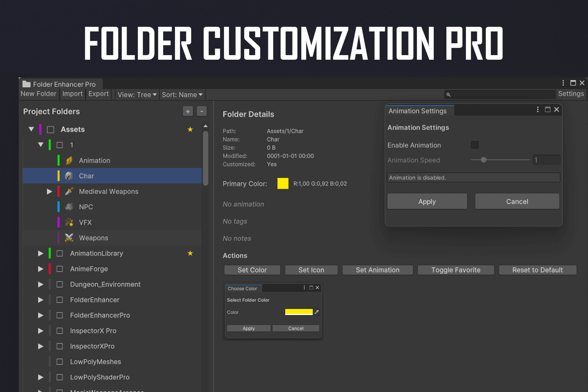Image resolution: width=588 pixels, height=392 pixels.
Task: Open the kebab menu on Animation Settings window
Action: tap(537, 109)
